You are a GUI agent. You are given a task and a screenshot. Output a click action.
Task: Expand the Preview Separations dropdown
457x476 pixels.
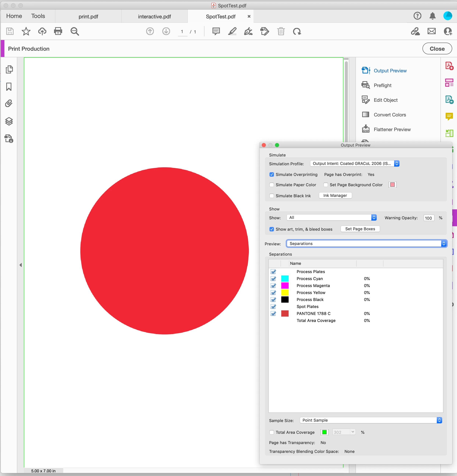366,244
